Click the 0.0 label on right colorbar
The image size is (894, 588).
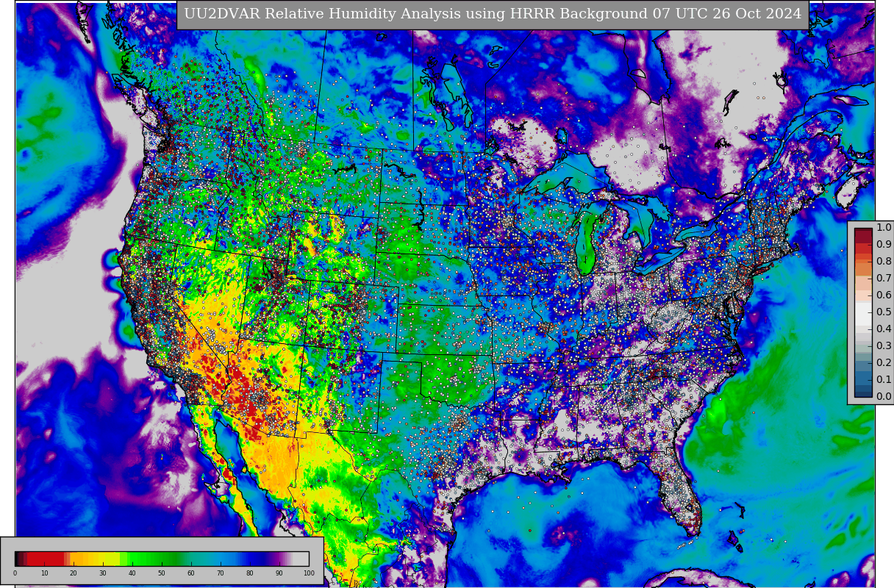[884, 396]
